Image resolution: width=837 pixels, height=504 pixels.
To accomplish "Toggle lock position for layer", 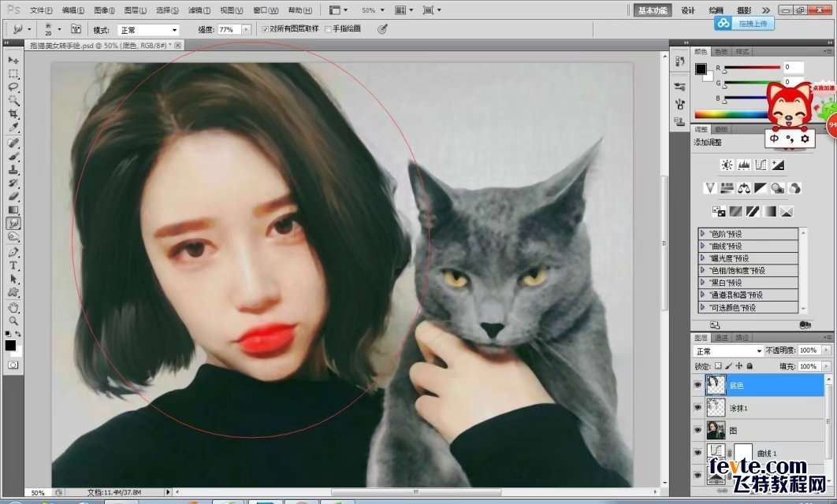I will pyautogui.click(x=738, y=366).
